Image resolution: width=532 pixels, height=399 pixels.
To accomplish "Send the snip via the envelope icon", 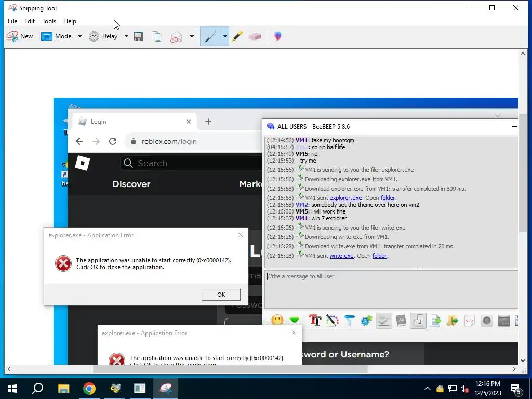I will (176, 36).
